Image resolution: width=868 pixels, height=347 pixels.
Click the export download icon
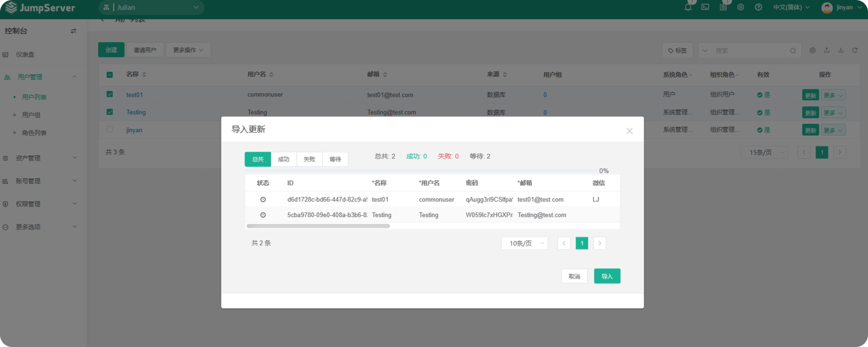(x=841, y=50)
